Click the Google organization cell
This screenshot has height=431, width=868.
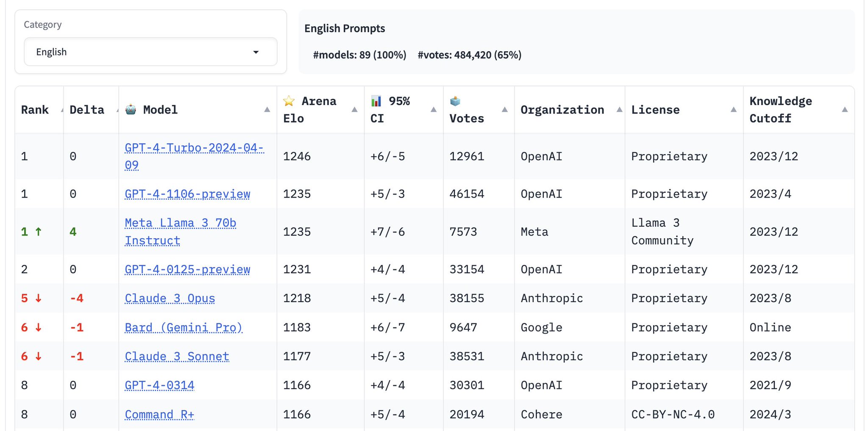pyautogui.click(x=541, y=328)
